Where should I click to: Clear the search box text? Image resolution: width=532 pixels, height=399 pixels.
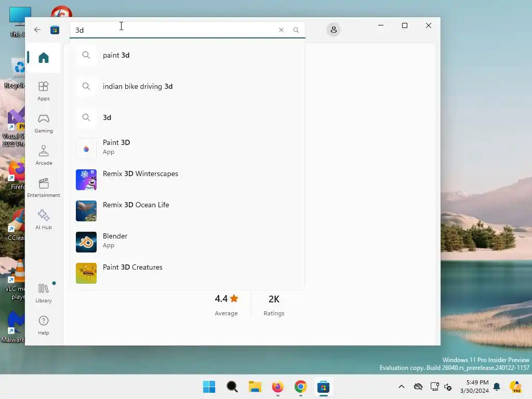tap(281, 30)
